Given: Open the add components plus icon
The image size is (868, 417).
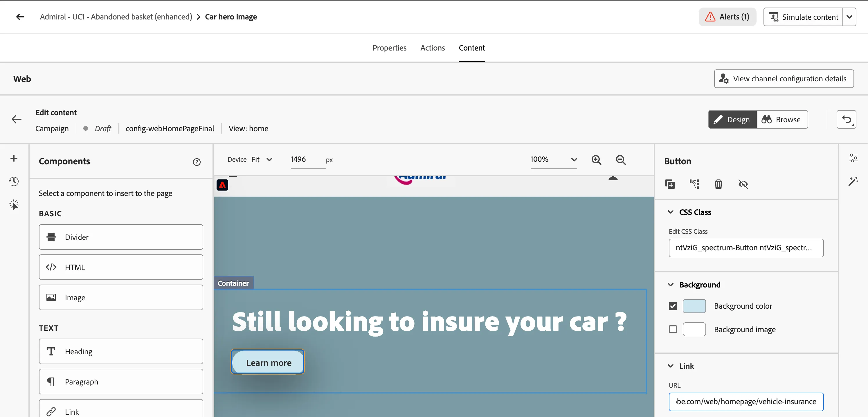Looking at the screenshot, I should (14, 159).
